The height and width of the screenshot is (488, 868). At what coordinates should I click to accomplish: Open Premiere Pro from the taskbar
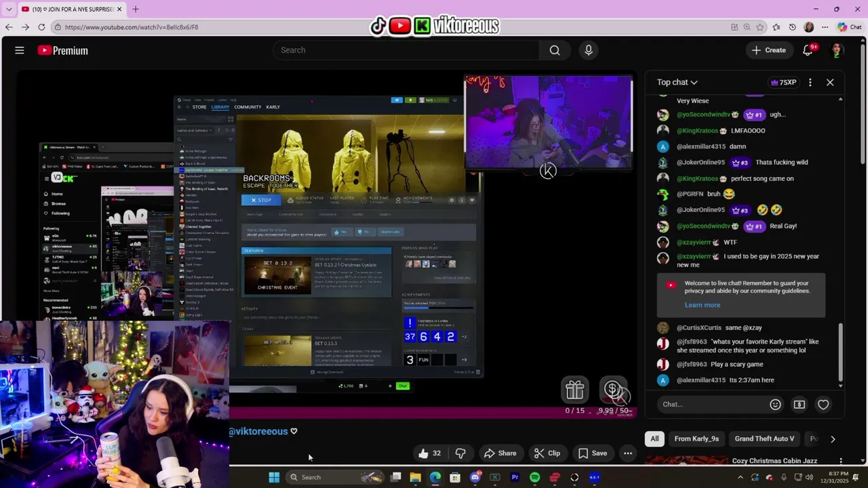point(515,477)
